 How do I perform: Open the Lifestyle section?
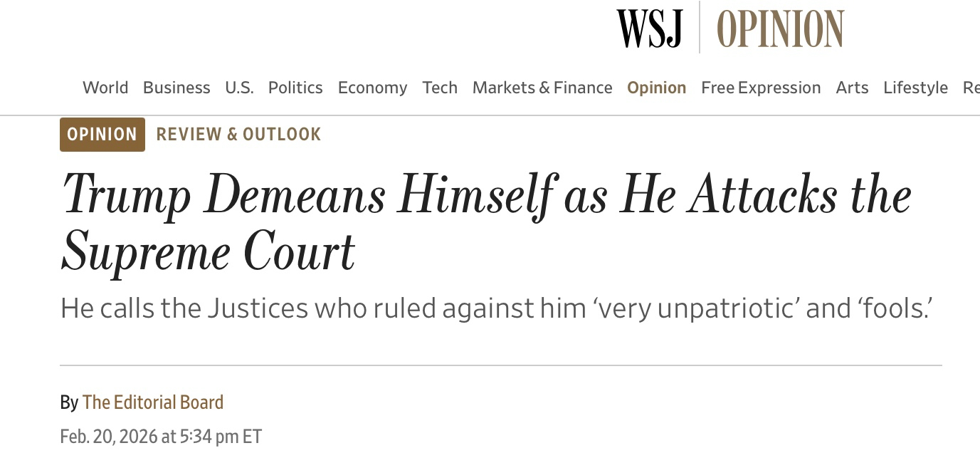[915, 88]
